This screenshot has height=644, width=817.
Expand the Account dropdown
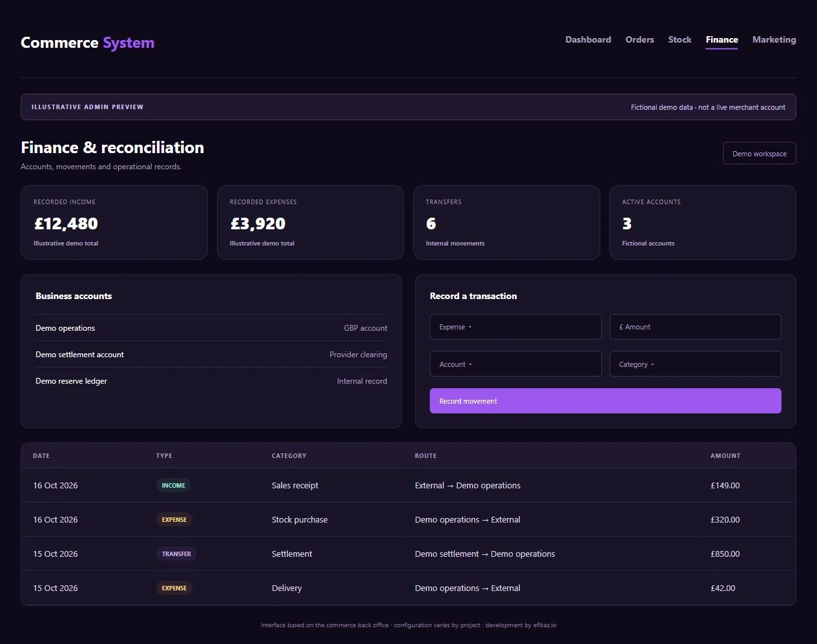tap(515, 364)
